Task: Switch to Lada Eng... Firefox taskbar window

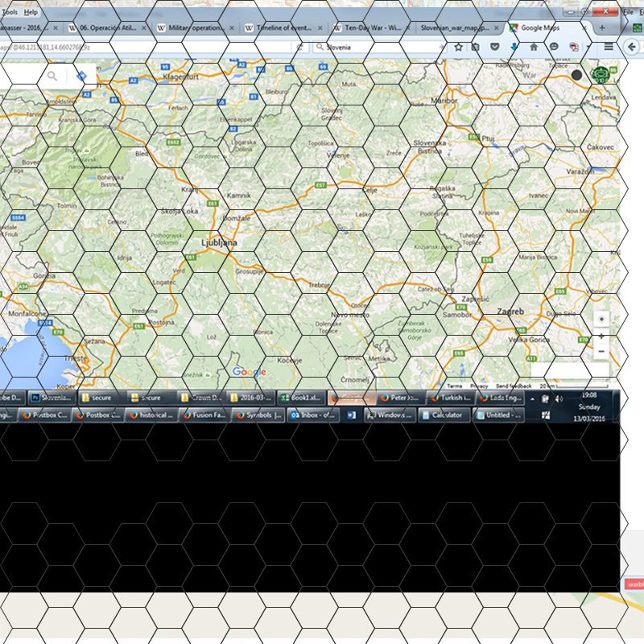Action: click(501, 398)
